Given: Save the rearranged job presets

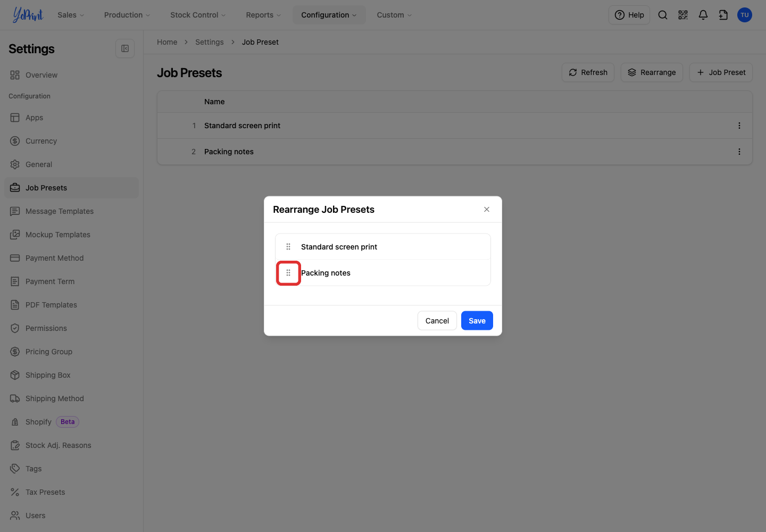Looking at the screenshot, I should click(x=477, y=321).
